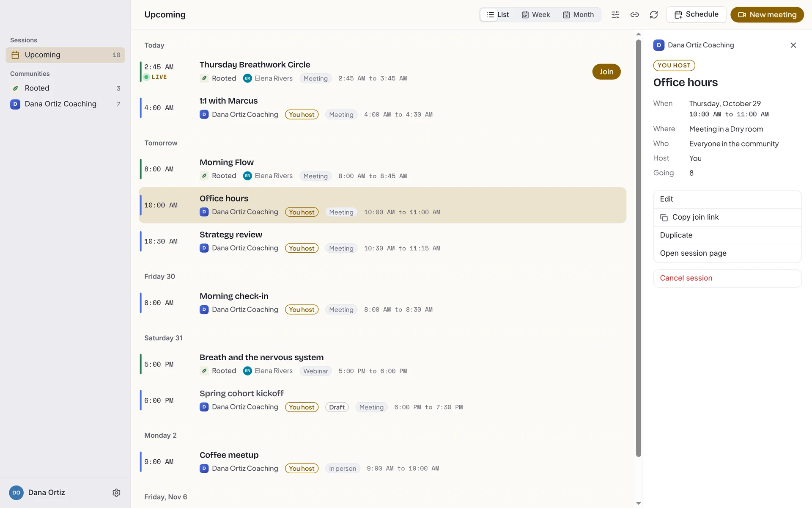Click Dana Ortiz name at bottom left
This screenshot has width=812, height=508.
[47, 493]
